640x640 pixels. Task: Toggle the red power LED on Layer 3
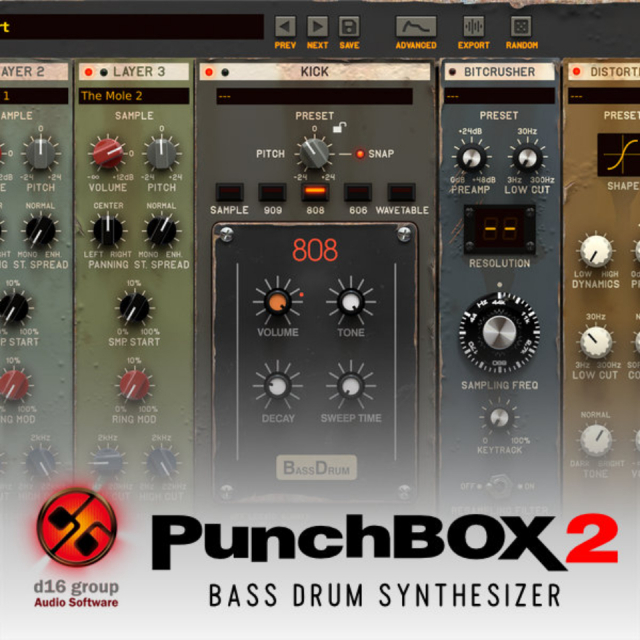pyautogui.click(x=88, y=72)
